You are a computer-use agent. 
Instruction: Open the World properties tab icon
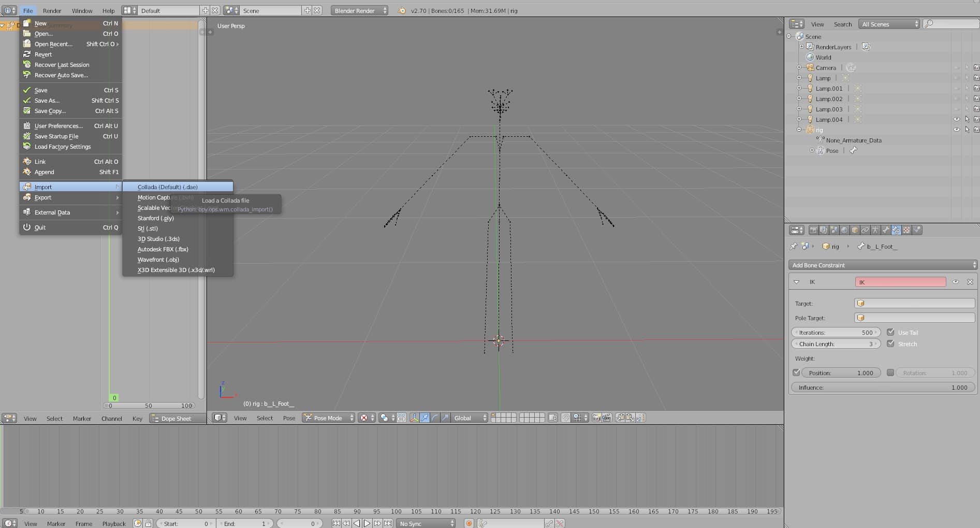pyautogui.click(x=844, y=230)
